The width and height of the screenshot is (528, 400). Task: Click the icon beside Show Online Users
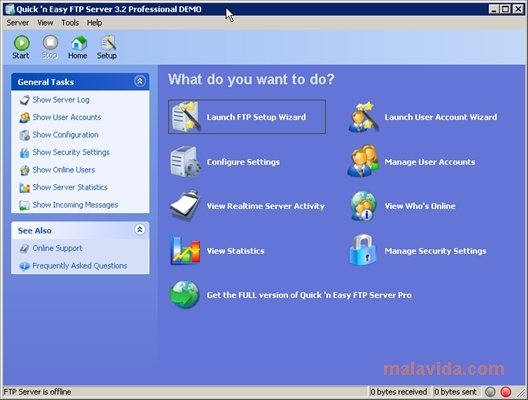[25, 170]
